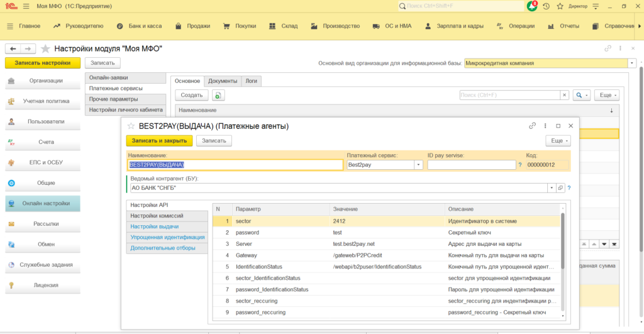Viewport: 644px width, 334px height.
Task: Open Еще menu in BEST2PAY dialog
Action: [x=558, y=140]
